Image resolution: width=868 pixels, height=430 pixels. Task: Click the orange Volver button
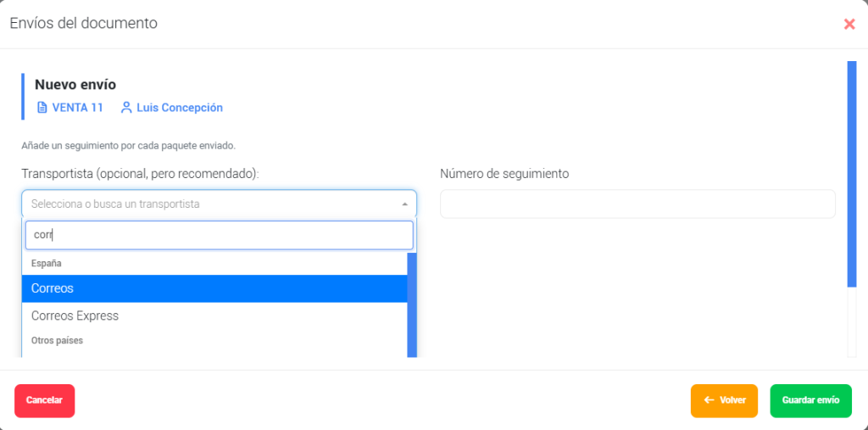724,400
